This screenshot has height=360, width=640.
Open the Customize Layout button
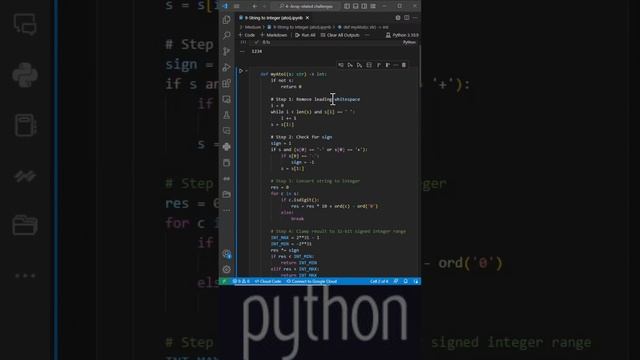tap(373, 6)
